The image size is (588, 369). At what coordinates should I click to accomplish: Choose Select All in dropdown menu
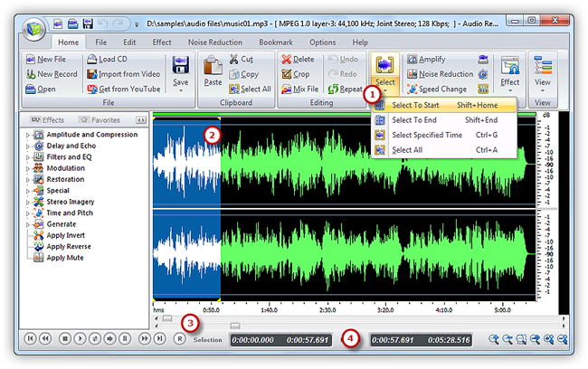pyautogui.click(x=445, y=150)
